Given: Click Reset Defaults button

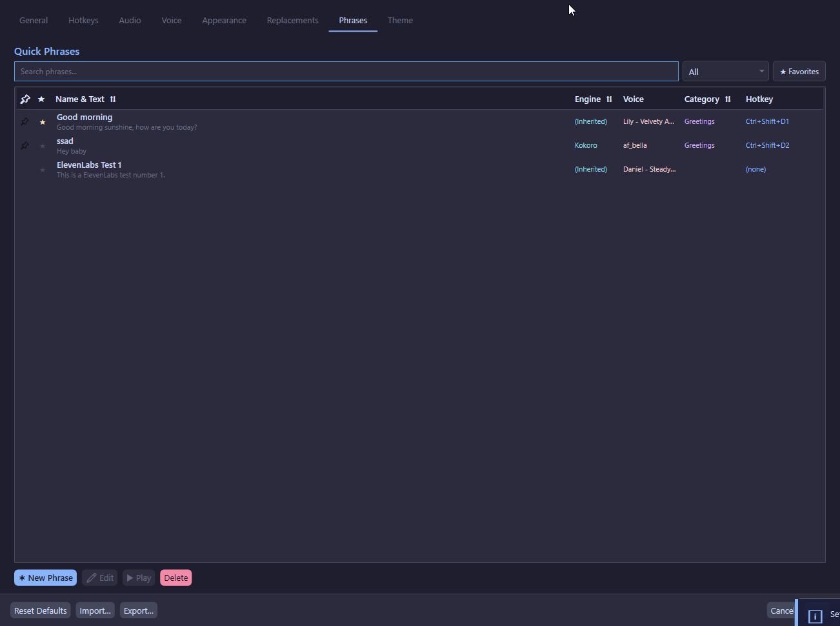Looking at the screenshot, I should [x=41, y=611].
